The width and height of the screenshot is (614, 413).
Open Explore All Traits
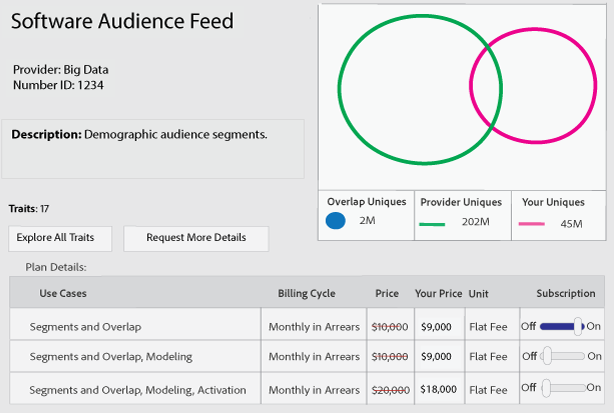(56, 238)
